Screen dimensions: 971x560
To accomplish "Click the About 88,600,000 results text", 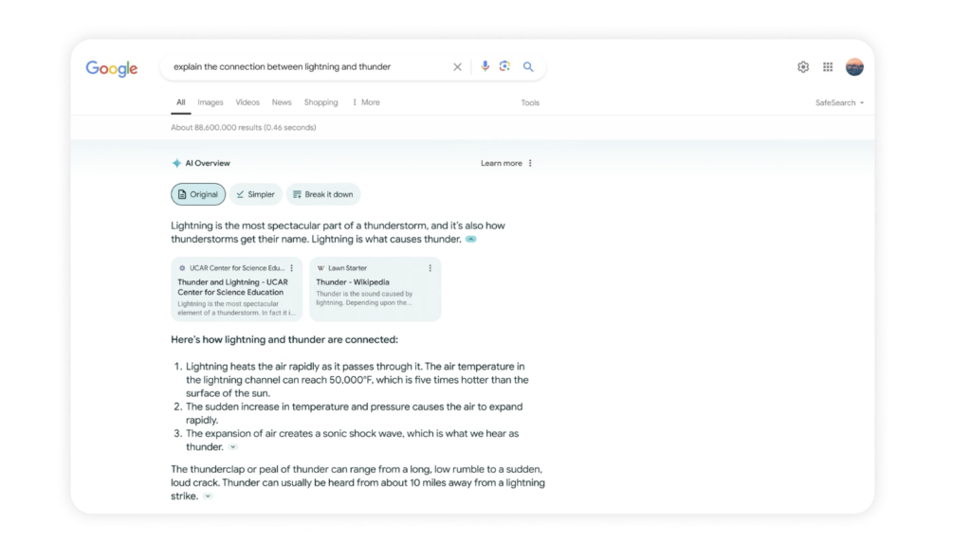I will point(244,128).
